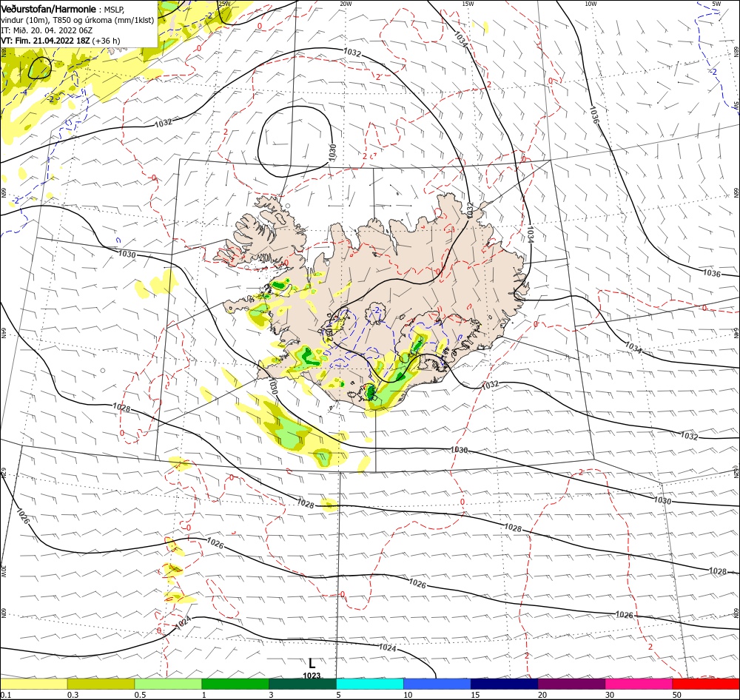Select the dark green 3–5 mm legend swatch

303,684
